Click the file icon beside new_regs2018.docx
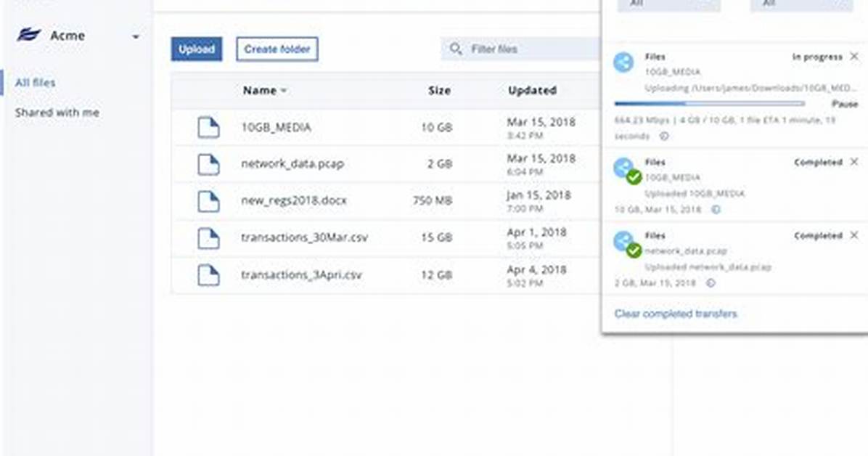868x456 pixels. pos(208,200)
